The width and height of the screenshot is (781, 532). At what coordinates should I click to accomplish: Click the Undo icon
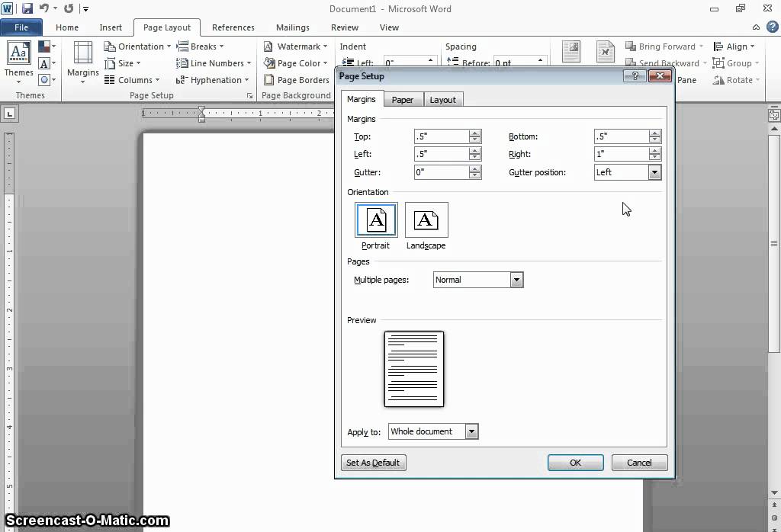point(43,8)
